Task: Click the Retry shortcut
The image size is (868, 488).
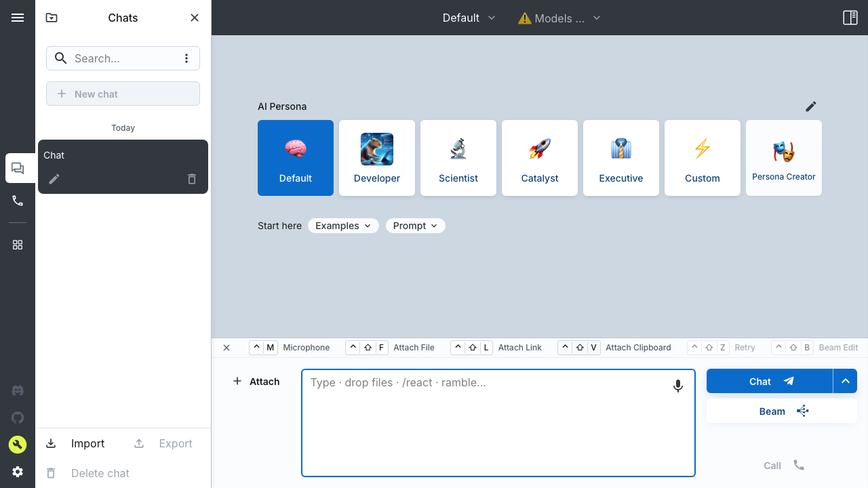Action: (722, 348)
